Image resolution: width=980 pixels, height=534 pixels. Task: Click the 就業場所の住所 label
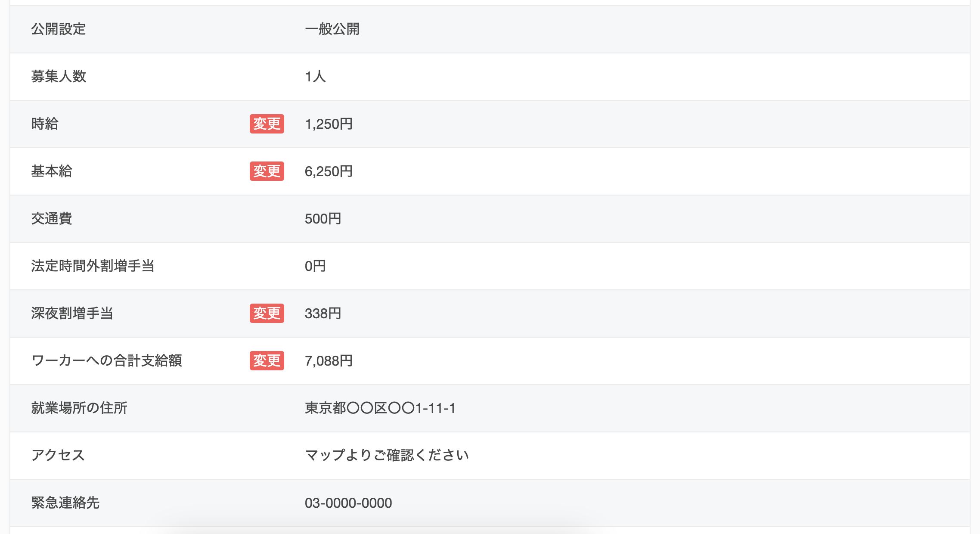pos(79,408)
